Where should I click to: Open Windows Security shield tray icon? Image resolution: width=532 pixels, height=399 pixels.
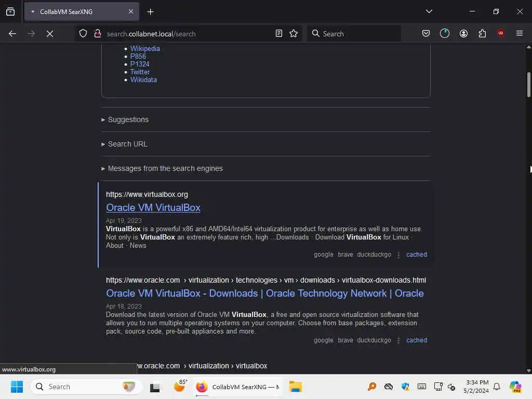405,387
